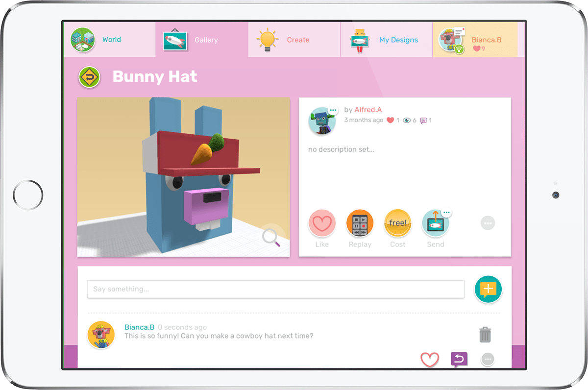Click the no description set text

coord(341,149)
